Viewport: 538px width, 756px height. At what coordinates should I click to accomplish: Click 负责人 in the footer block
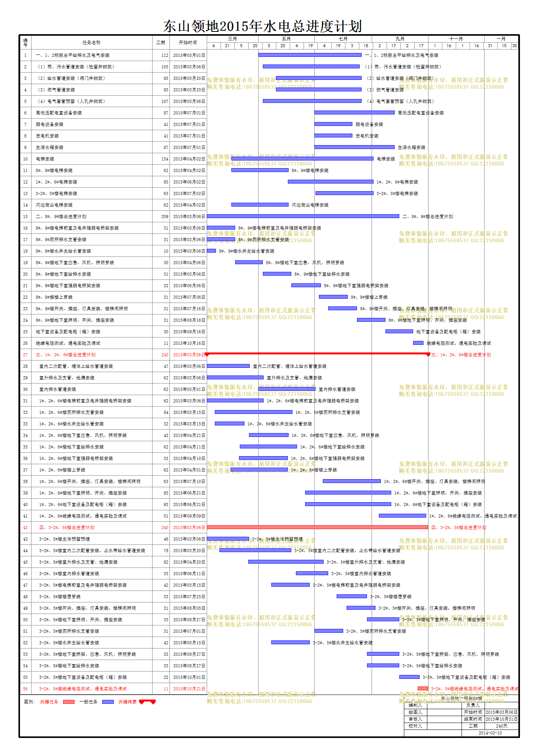[x=473, y=705]
